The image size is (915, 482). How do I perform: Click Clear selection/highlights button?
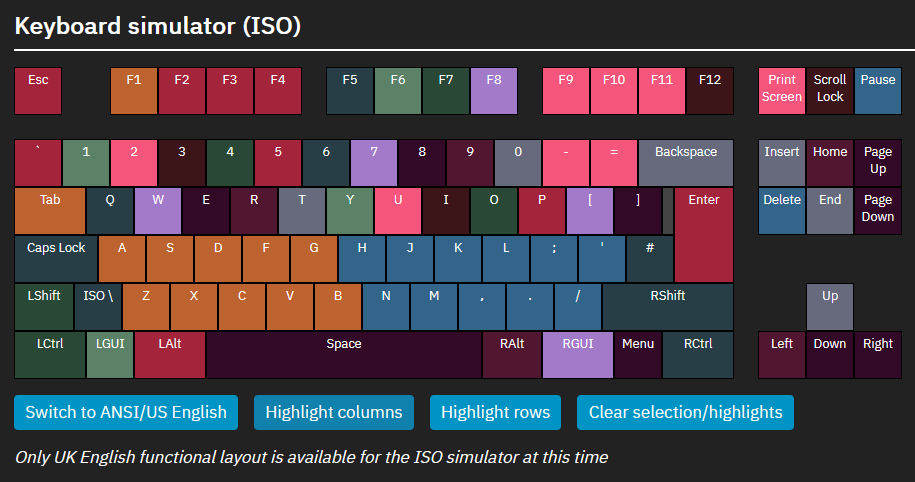tap(685, 412)
